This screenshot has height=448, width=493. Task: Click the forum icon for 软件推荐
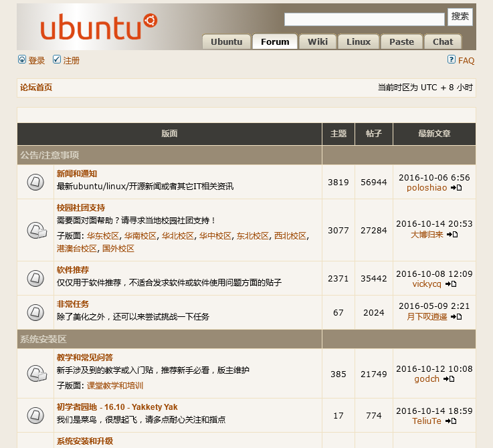[35, 278]
